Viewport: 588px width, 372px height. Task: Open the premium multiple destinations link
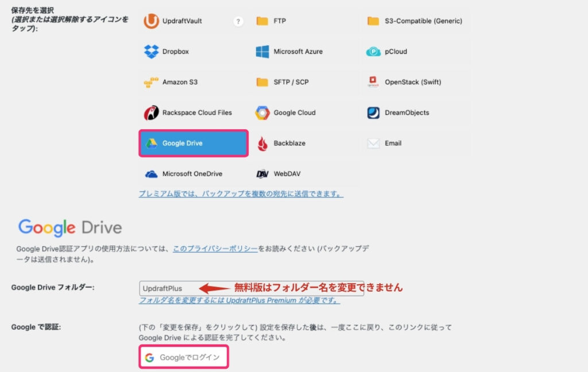pos(241,194)
